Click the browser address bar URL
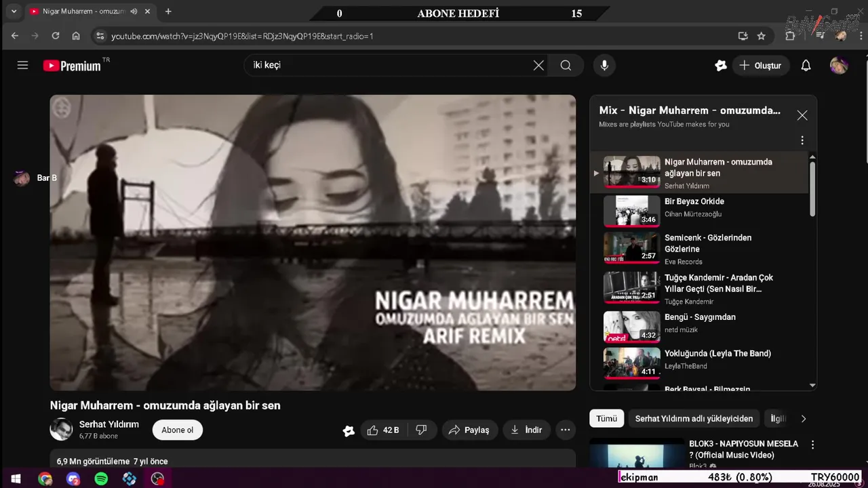The image size is (868, 488). (242, 36)
